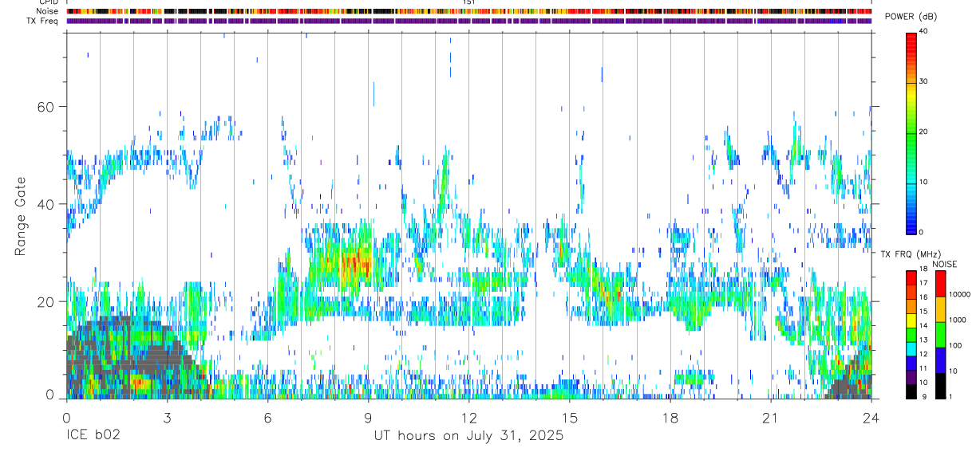
Task: Click x-axis tick label '6'
Action: click(267, 418)
